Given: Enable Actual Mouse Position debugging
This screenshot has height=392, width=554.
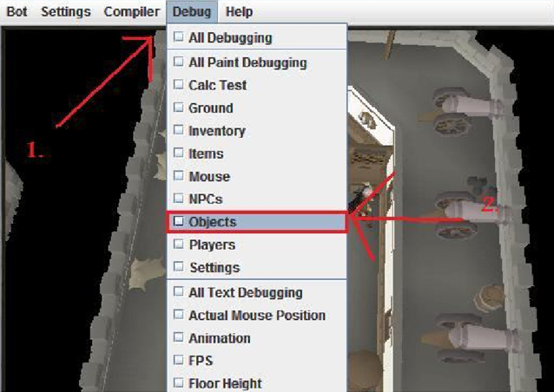Looking at the screenshot, I should point(257,315).
